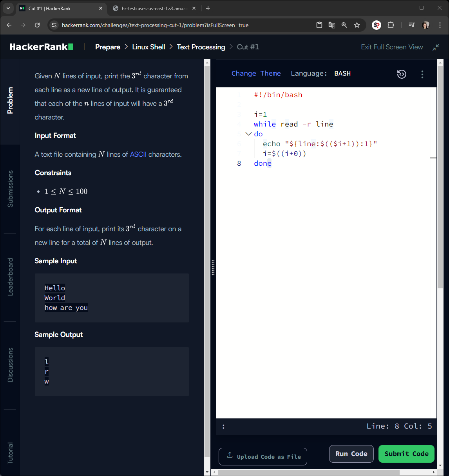Image resolution: width=449 pixels, height=476 pixels.
Task: Switch to the Cut #1 HackerRank tab
Action: pos(62,8)
